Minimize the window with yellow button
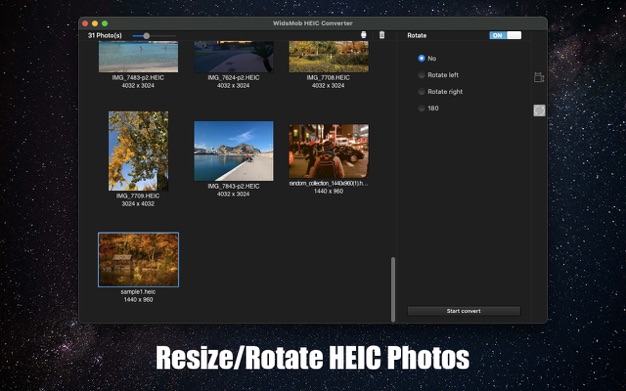 tap(95, 24)
